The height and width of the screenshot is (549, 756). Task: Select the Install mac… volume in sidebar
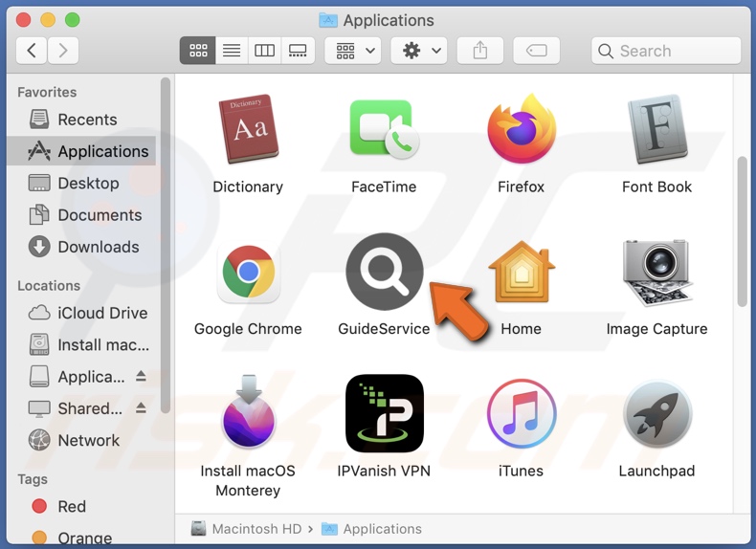82,345
